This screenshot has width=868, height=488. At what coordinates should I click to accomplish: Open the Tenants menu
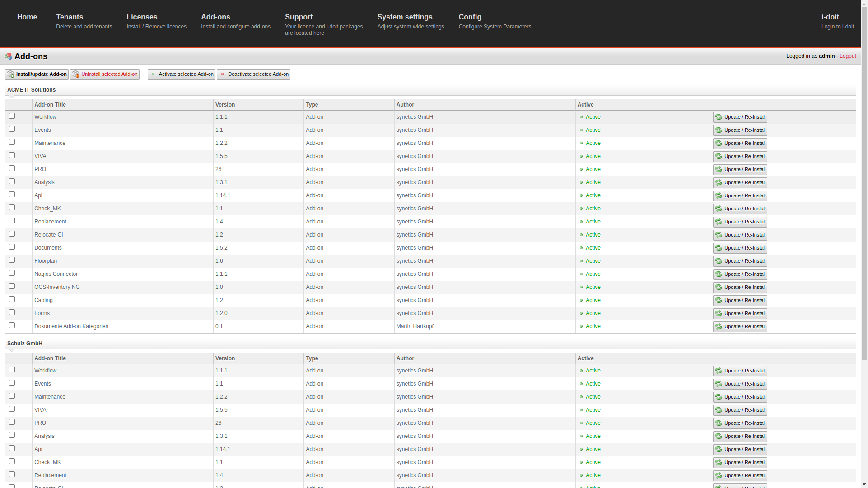coord(70,17)
